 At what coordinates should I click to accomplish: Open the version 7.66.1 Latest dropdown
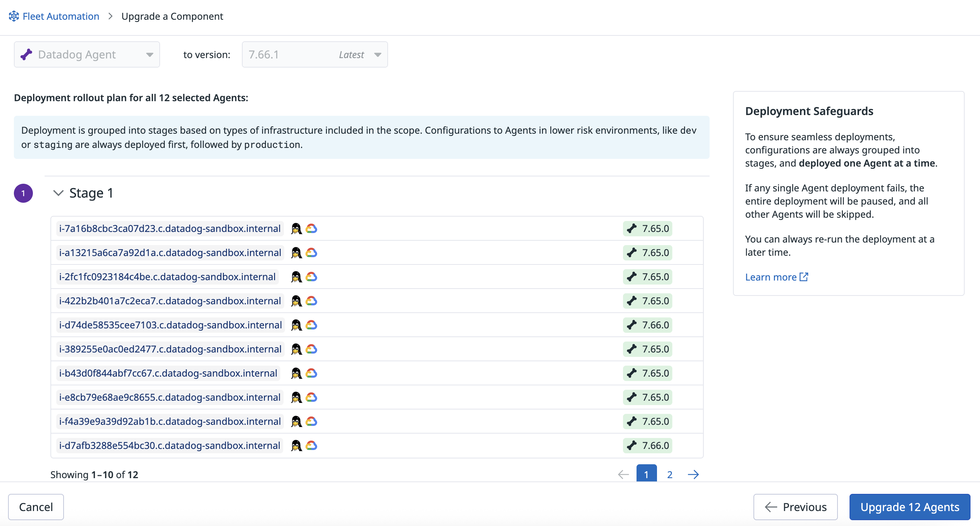[x=315, y=54]
